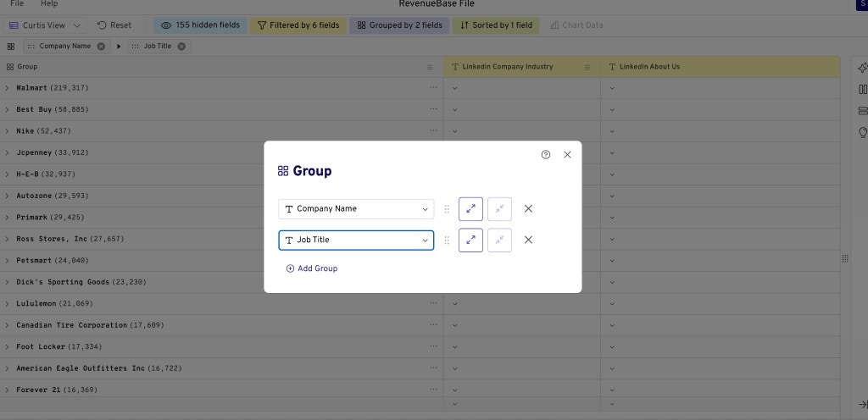Image resolution: width=868 pixels, height=420 pixels.
Task: Open the Best Buy row's three-dot menu
Action: click(x=433, y=109)
